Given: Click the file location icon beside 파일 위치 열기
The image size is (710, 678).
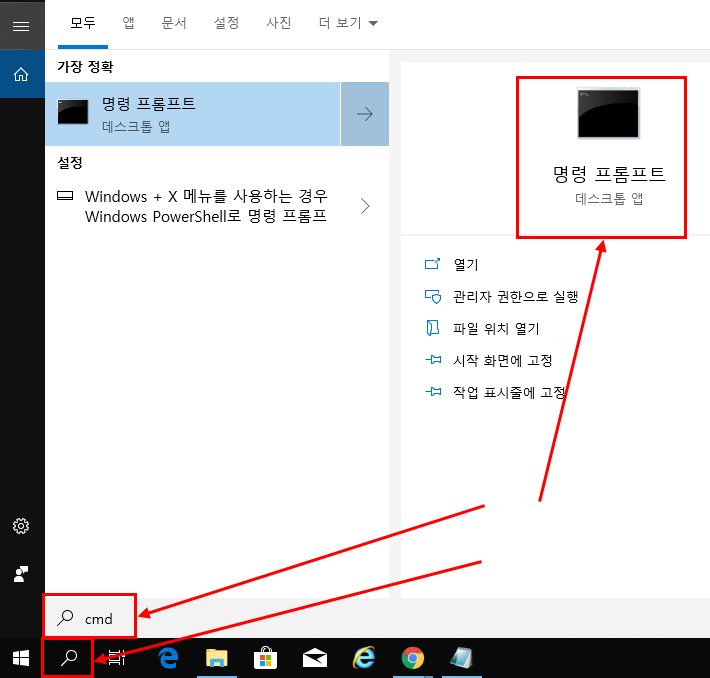Looking at the screenshot, I should click(432, 328).
